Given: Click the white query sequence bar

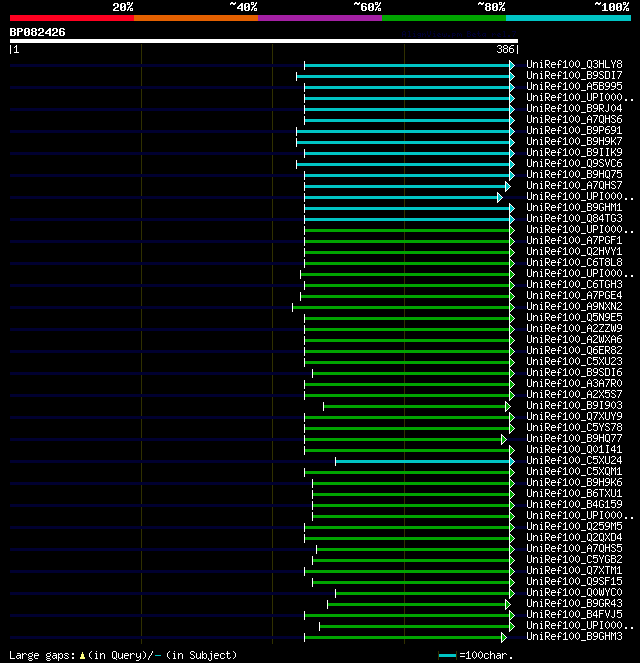Looking at the screenshot, I should coord(264,41).
